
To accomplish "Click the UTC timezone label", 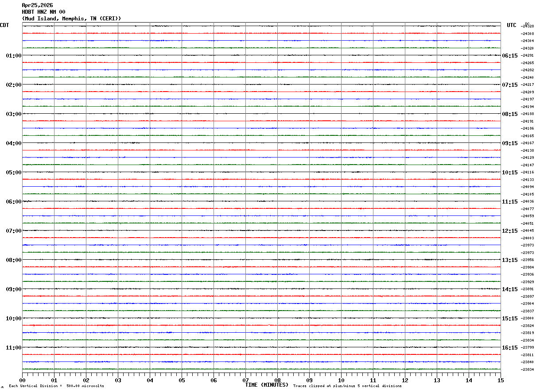I will 512,25.
